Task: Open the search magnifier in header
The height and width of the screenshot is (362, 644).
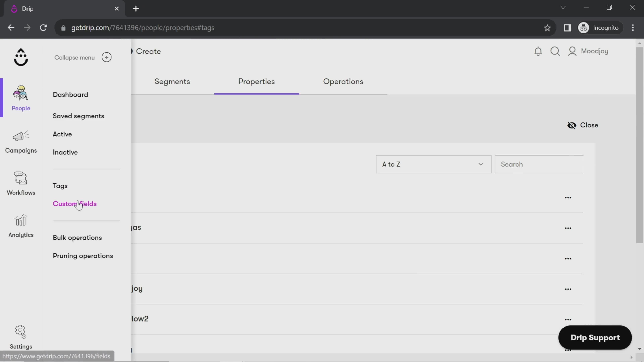Action: pos(555,51)
